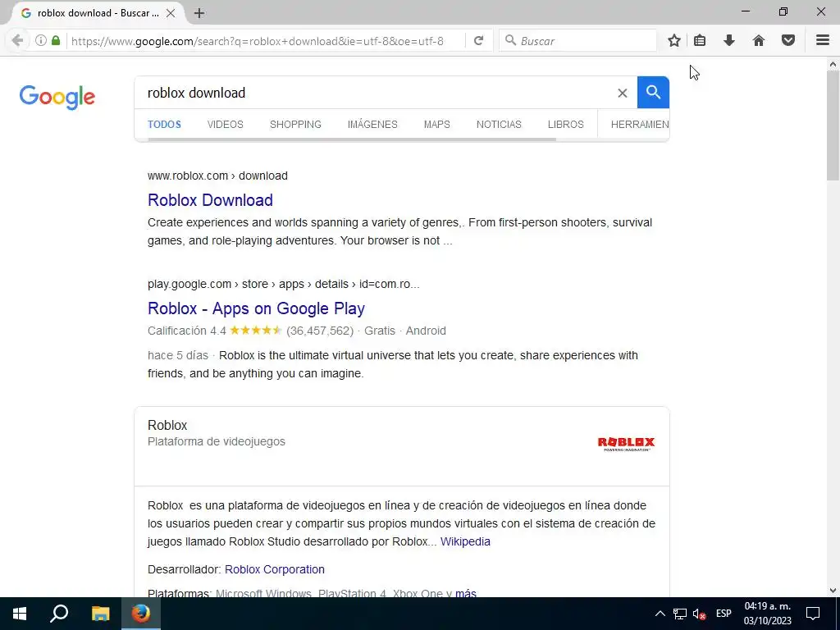840x630 pixels.
Task: Click in the Google search query field
Action: [375, 93]
